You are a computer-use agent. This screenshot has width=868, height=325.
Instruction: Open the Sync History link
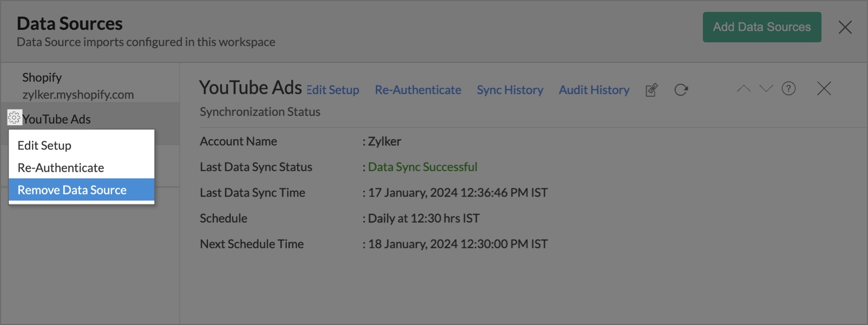pos(510,90)
